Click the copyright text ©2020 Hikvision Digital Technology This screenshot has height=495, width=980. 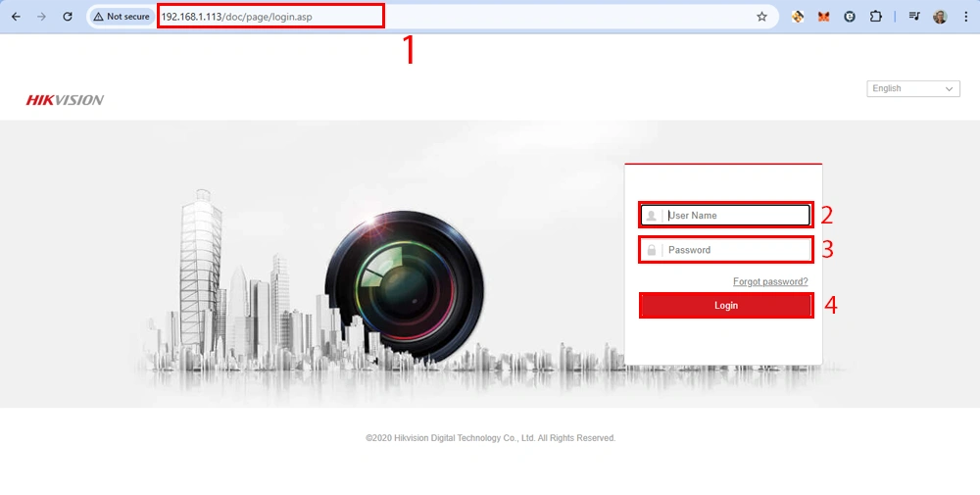[x=491, y=438]
